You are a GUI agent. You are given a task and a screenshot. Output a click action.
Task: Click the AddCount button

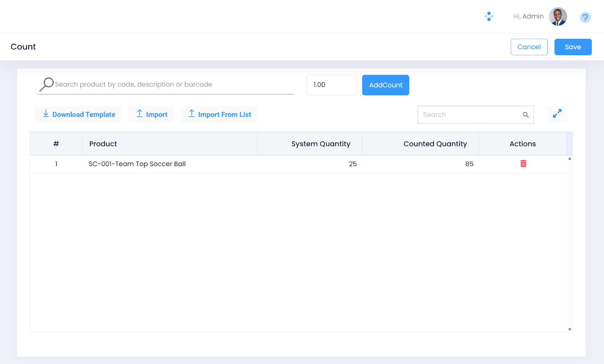click(x=385, y=85)
